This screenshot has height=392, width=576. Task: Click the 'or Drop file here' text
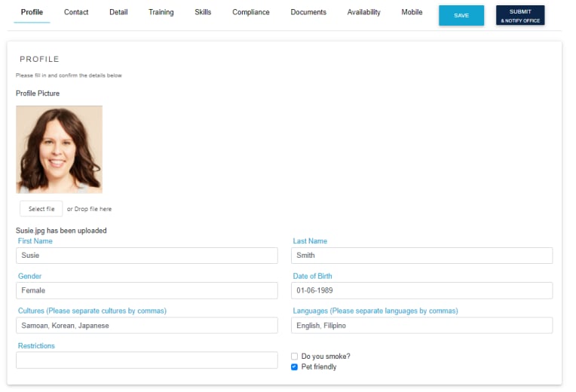tap(89, 209)
